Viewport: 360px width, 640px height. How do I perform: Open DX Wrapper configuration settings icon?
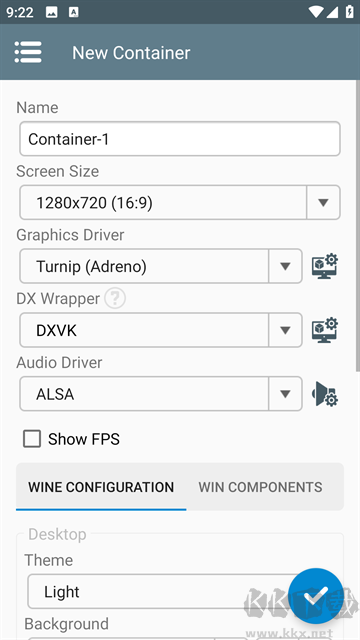point(325,330)
